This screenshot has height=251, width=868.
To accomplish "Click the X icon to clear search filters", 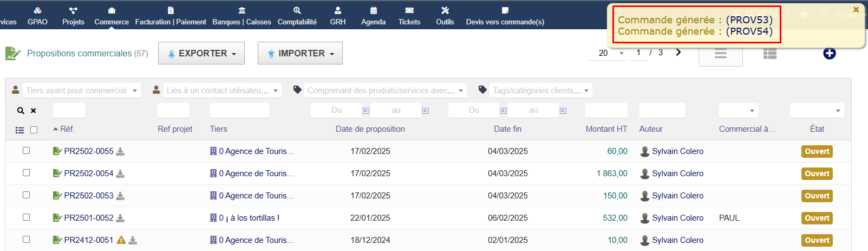I will pyautogui.click(x=33, y=111).
